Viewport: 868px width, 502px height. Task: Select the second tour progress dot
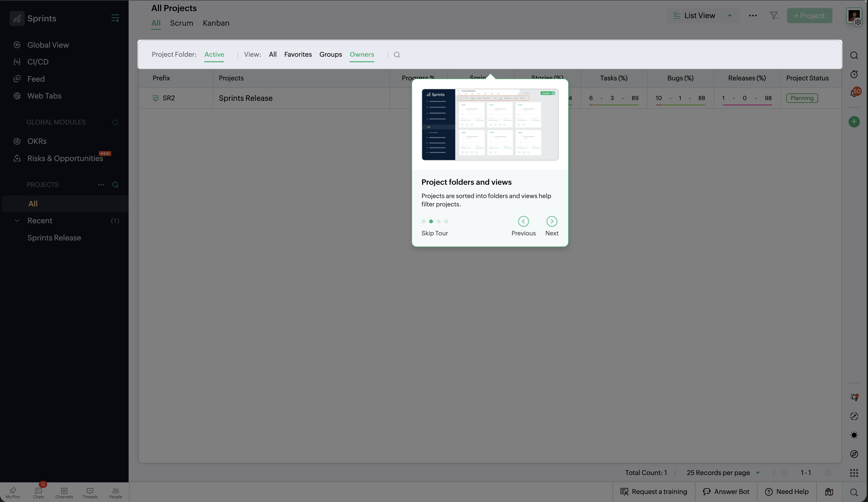click(x=431, y=222)
